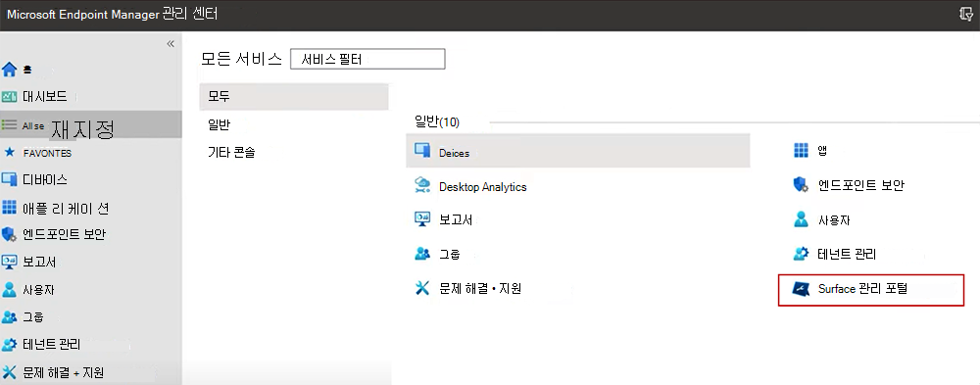Select the 그룹 icon in services list
The width and height of the screenshot is (980, 385).
[422, 253]
